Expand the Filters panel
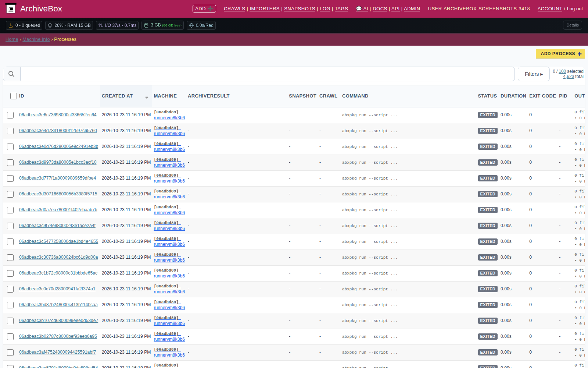Viewport: 588px width, 368px height. [x=534, y=74]
